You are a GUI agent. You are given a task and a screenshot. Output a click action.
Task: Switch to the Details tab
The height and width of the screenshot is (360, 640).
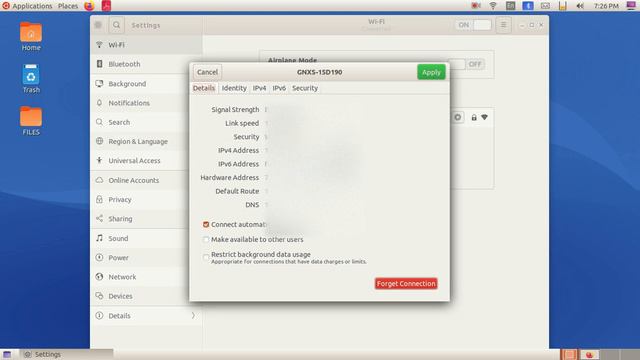pos(204,88)
